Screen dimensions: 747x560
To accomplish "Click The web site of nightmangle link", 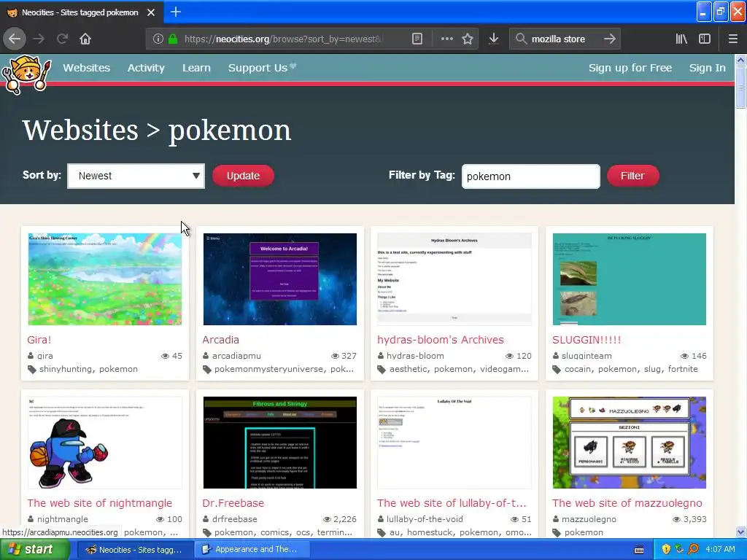I will tap(99, 503).
